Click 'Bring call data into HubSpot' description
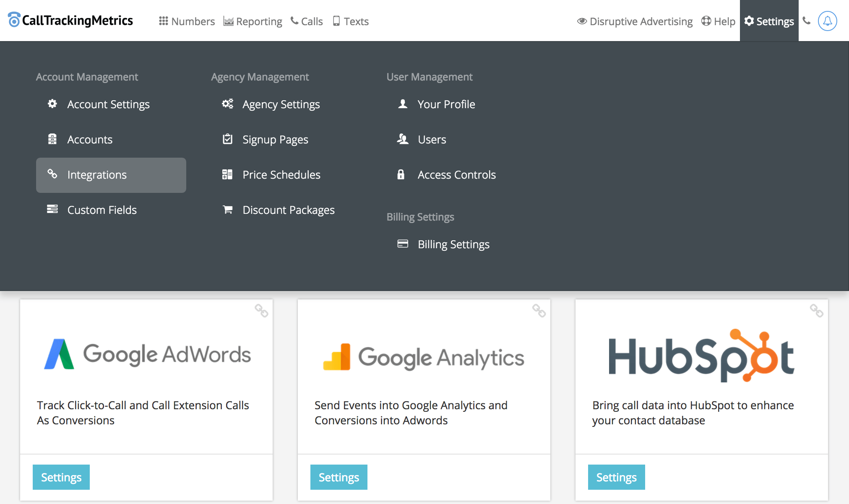Viewport: 849px width, 504px height. [693, 413]
